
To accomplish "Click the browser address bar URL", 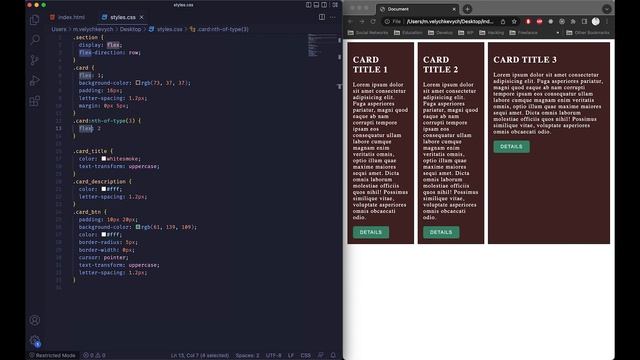I will (x=450, y=21).
